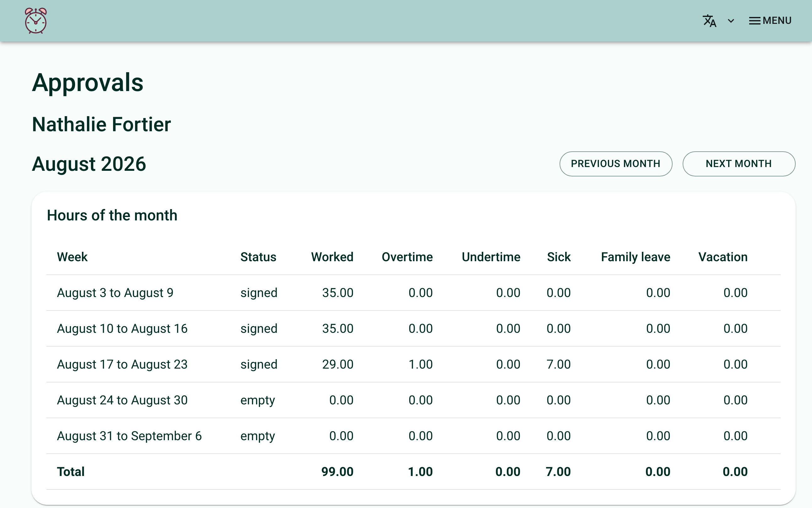Click the Sick column header
The height and width of the screenshot is (508, 812).
[x=559, y=257]
